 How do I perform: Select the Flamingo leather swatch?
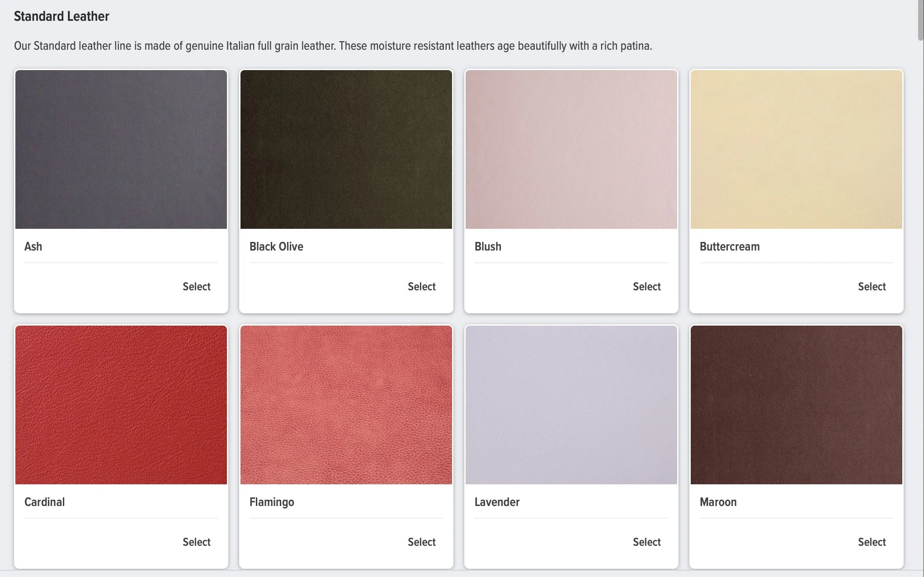[421, 542]
